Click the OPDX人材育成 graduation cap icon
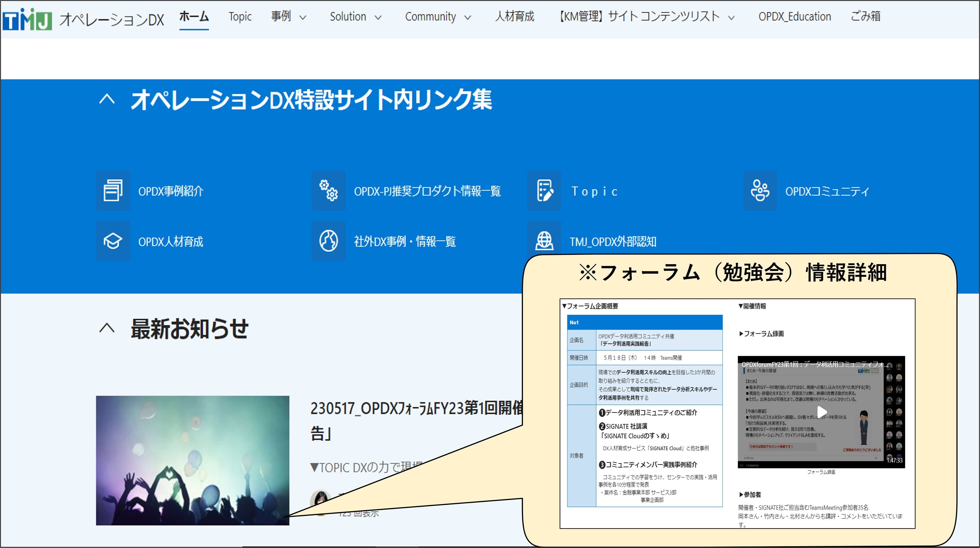980x548 pixels. (x=113, y=241)
